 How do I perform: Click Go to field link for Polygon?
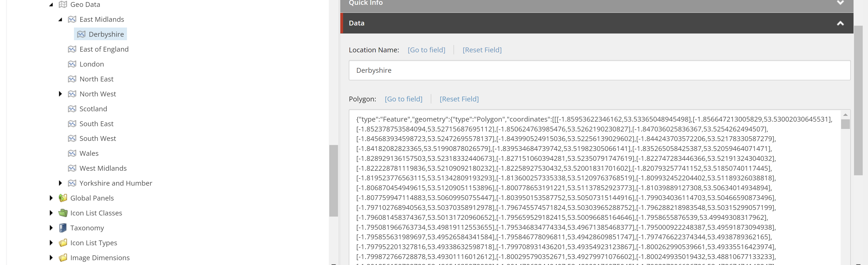tap(403, 99)
